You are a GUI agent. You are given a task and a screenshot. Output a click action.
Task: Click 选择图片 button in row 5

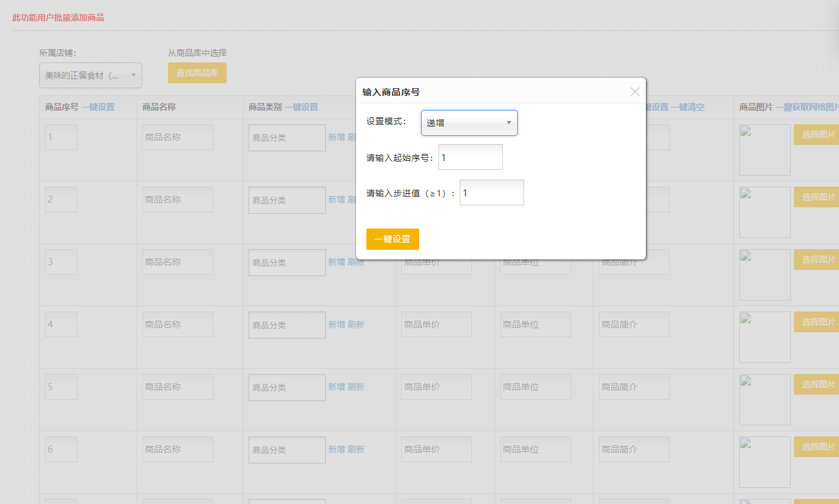coord(816,384)
